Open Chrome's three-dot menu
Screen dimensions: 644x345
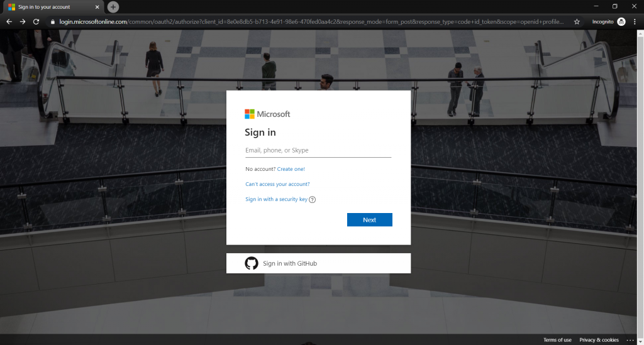pos(635,22)
